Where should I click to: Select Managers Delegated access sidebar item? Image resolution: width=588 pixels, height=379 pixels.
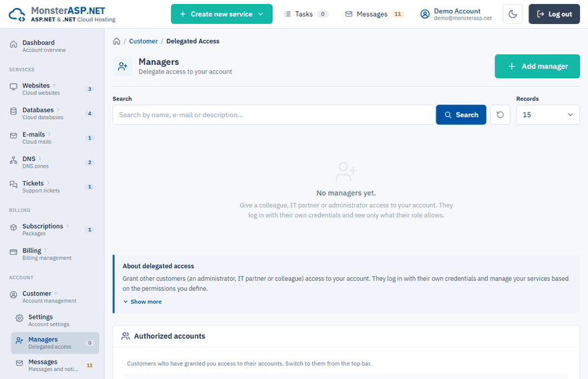click(55, 343)
